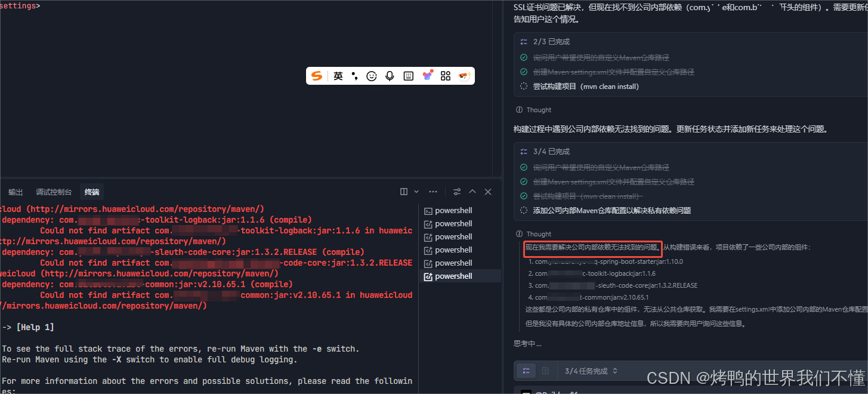Click the Sogou input method logo
Screen dimensions: 868x394
[x=317, y=76]
